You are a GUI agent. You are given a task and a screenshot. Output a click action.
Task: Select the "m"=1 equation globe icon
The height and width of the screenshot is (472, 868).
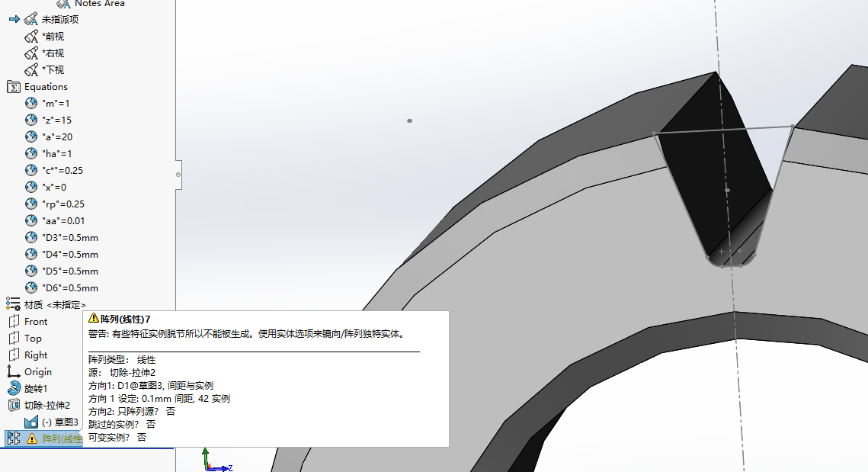pos(31,103)
